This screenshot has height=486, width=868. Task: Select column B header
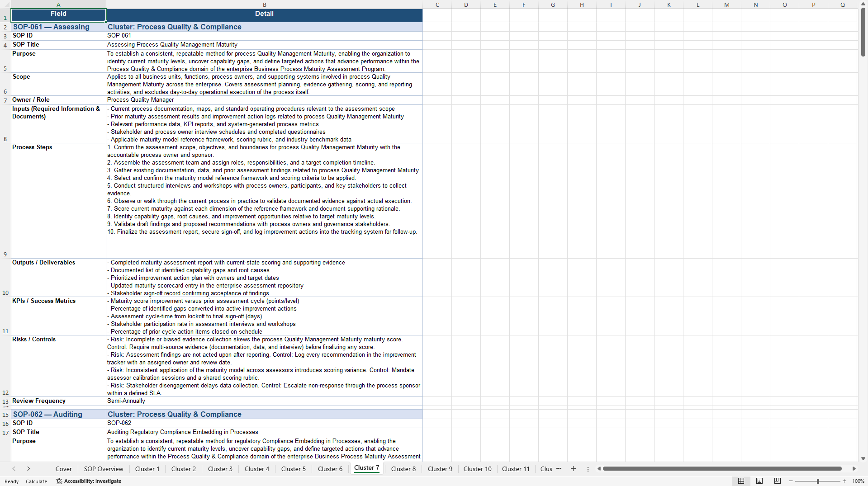pyautogui.click(x=265, y=5)
